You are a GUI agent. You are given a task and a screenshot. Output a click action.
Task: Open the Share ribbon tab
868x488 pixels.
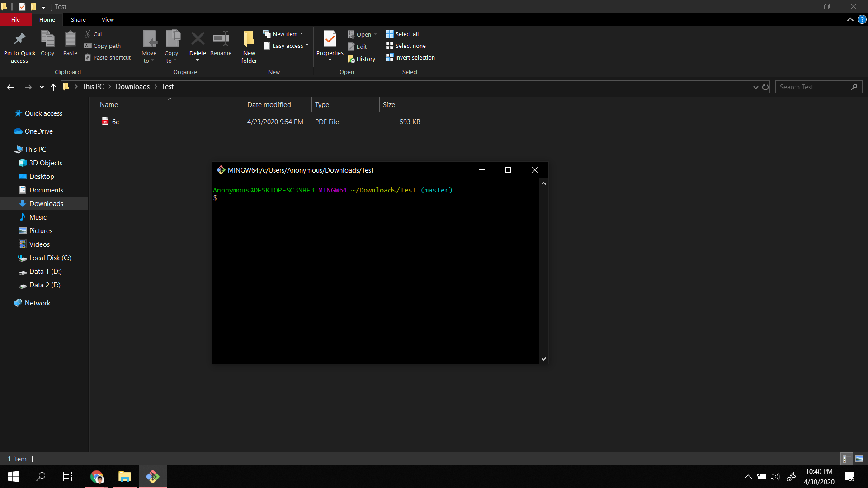pos(78,20)
